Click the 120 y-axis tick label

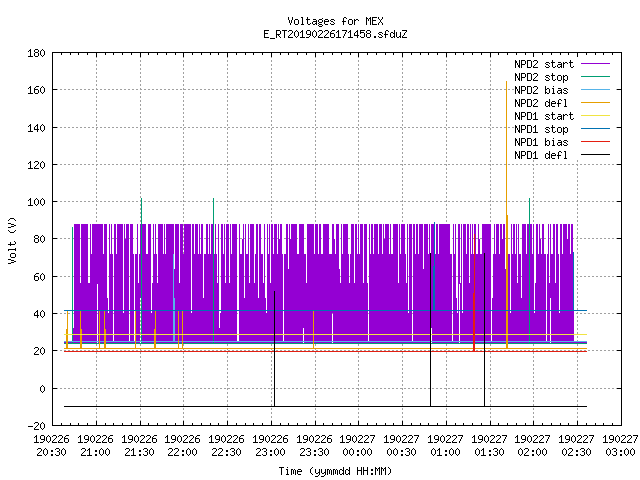[36, 165]
